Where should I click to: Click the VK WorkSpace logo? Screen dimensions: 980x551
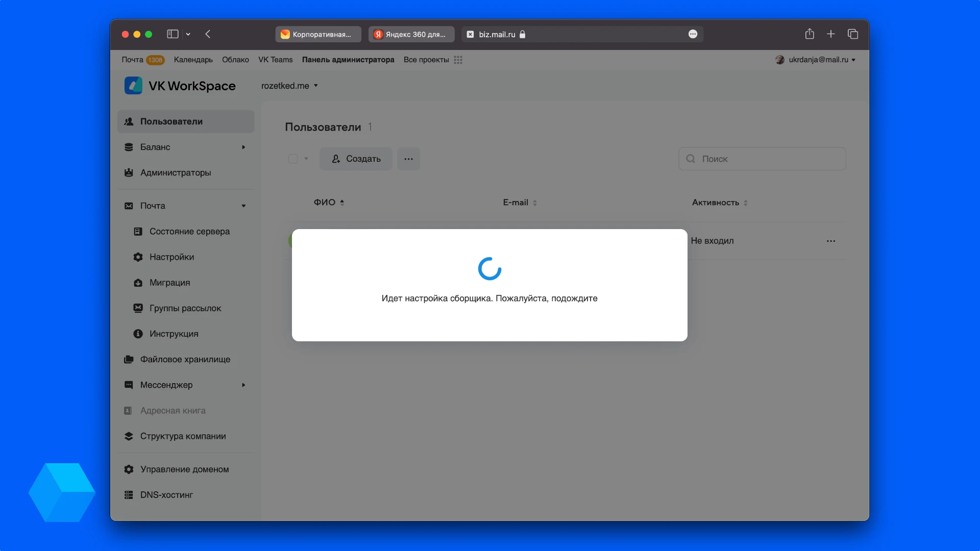point(180,86)
